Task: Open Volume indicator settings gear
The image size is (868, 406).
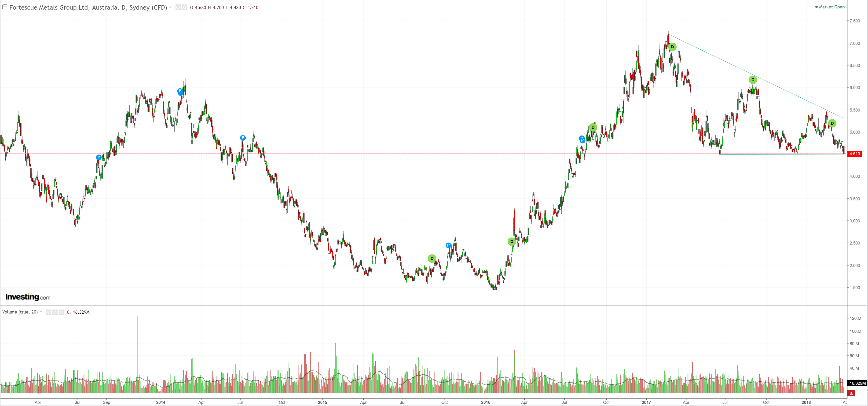Action: (x=55, y=312)
